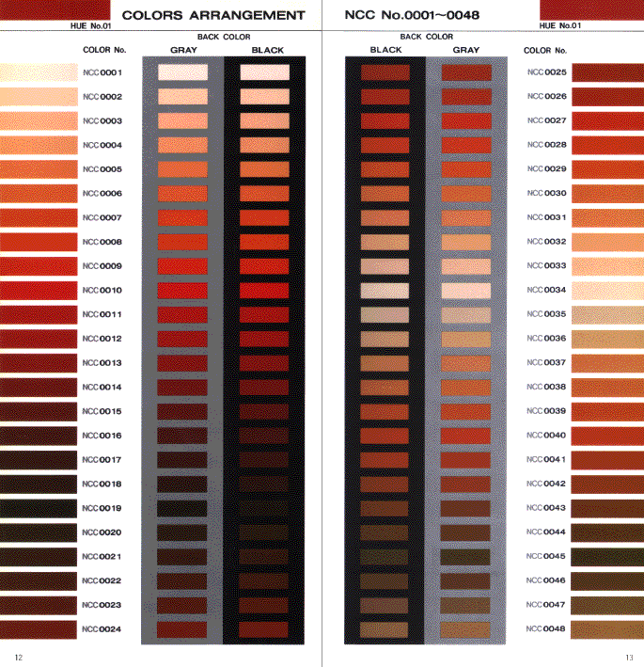Viewport: 644px width, 667px height.
Task: Click the 'NCC0033' label
Action: tap(546, 266)
